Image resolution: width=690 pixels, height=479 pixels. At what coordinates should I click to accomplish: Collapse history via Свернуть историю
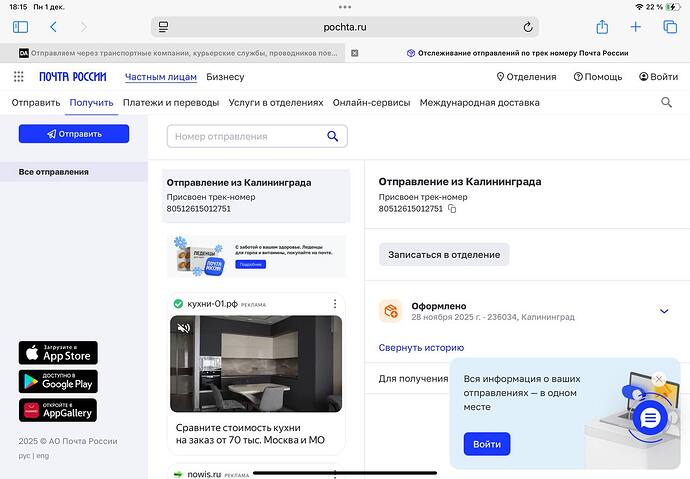coord(421,348)
